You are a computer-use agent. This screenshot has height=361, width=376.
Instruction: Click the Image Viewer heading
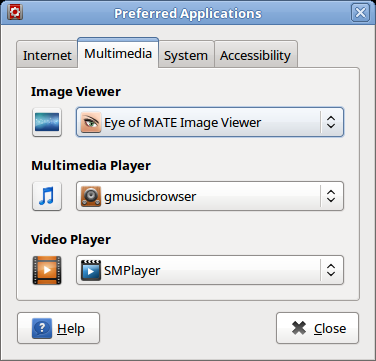[x=76, y=92]
